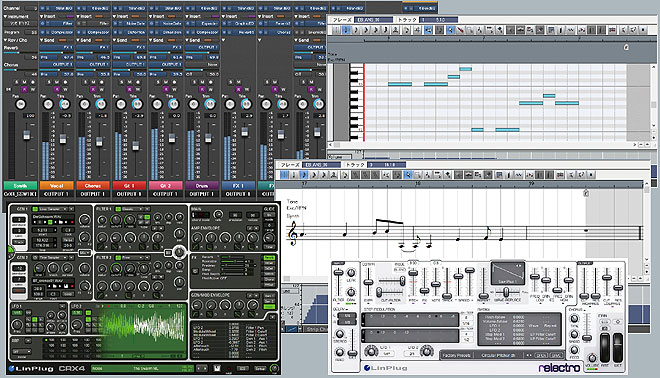
Task: Select the quarter note tool in score editor toolbar
Action: pyautogui.click(x=294, y=175)
